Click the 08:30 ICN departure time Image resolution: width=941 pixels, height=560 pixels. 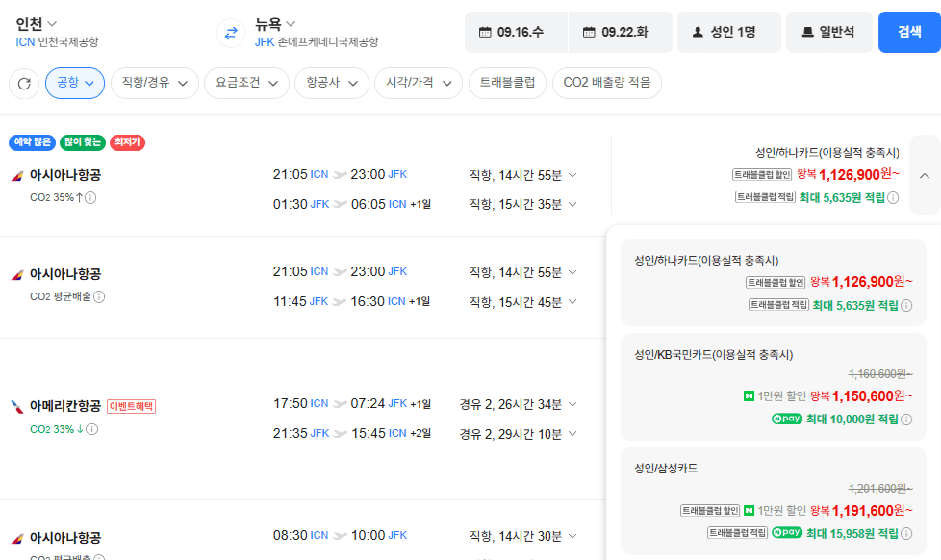point(300,535)
